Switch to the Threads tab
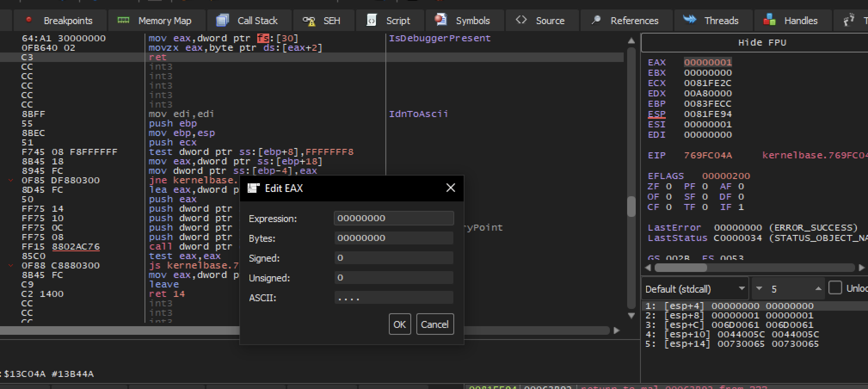Viewport: 868px width, 389px height. click(x=713, y=20)
